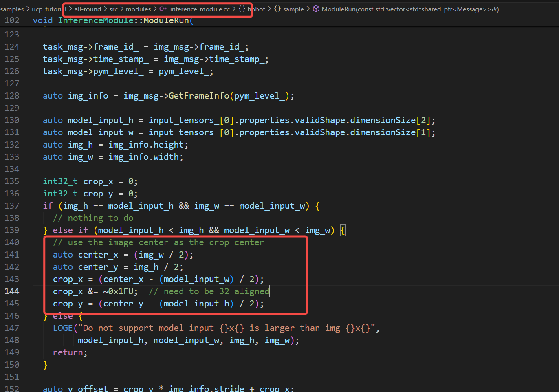Open the all-round breadcrumb folder
The height and width of the screenshot is (392, 559).
88,9
